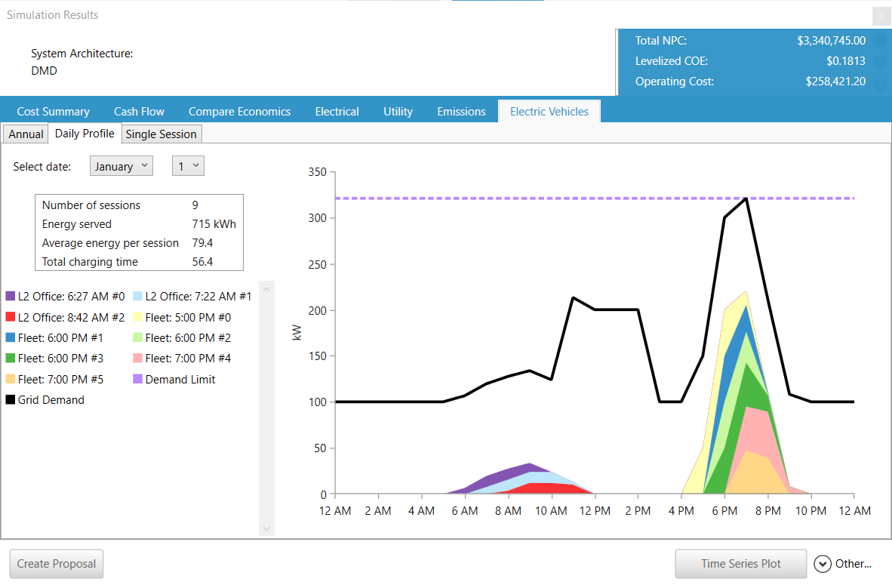This screenshot has height=588, width=892.
Task: Open the Time Series Plot
Action: pos(740,564)
